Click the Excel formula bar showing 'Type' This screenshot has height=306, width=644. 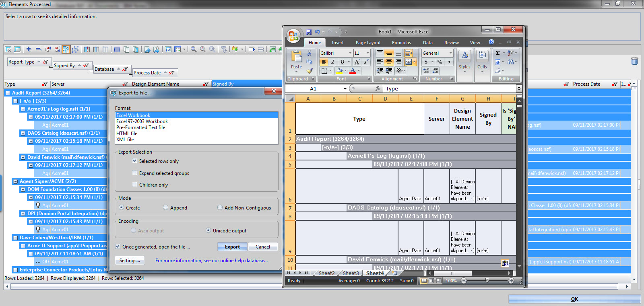[450, 88]
